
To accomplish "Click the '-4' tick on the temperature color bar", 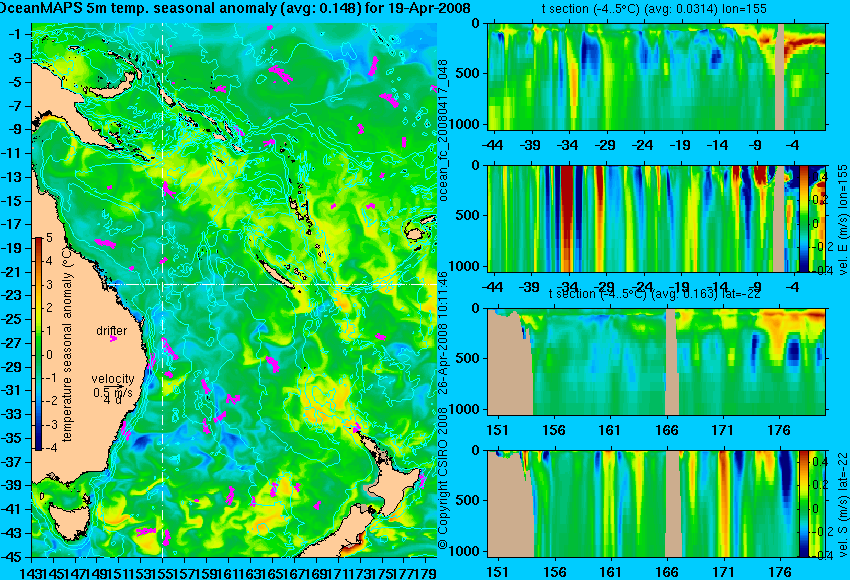I will tap(48, 448).
